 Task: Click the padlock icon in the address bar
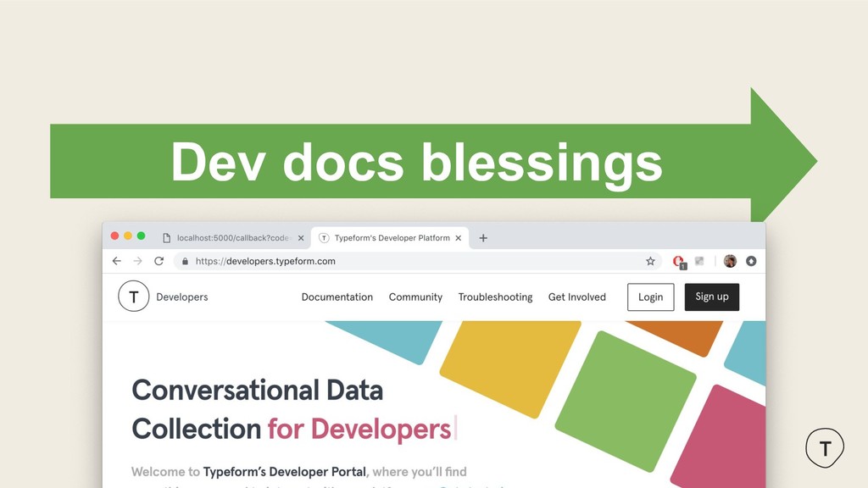185,261
